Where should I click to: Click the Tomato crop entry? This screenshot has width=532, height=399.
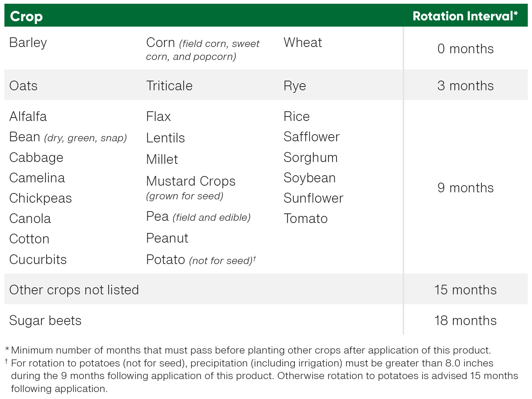click(x=306, y=219)
